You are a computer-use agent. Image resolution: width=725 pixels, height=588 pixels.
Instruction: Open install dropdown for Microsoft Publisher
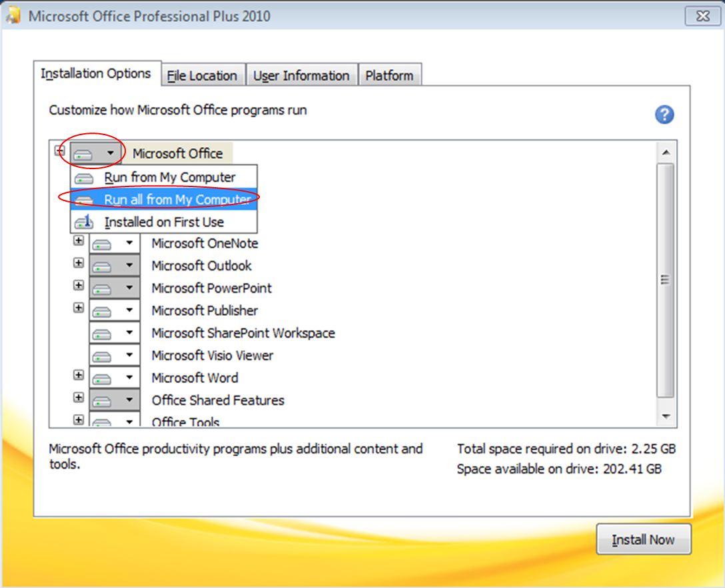pyautogui.click(x=115, y=310)
